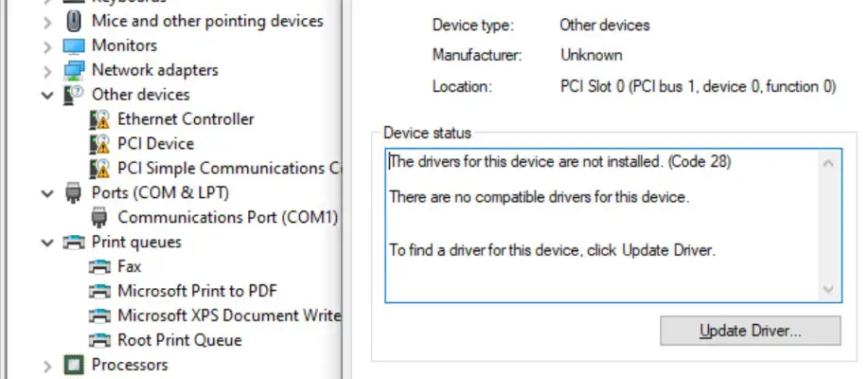The image size is (868, 379).
Task: Click Microsoft Print to PDF icon
Action: click(x=98, y=292)
